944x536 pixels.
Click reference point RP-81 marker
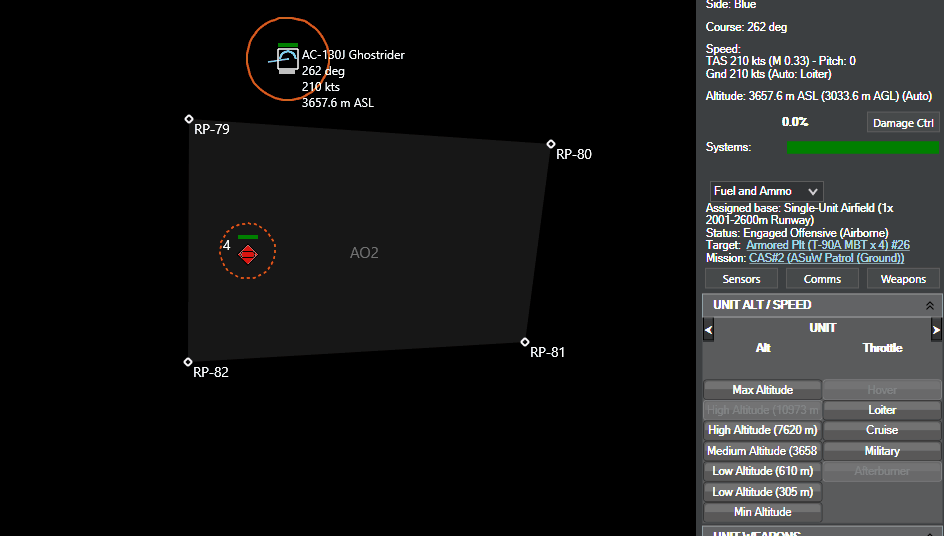(525, 342)
